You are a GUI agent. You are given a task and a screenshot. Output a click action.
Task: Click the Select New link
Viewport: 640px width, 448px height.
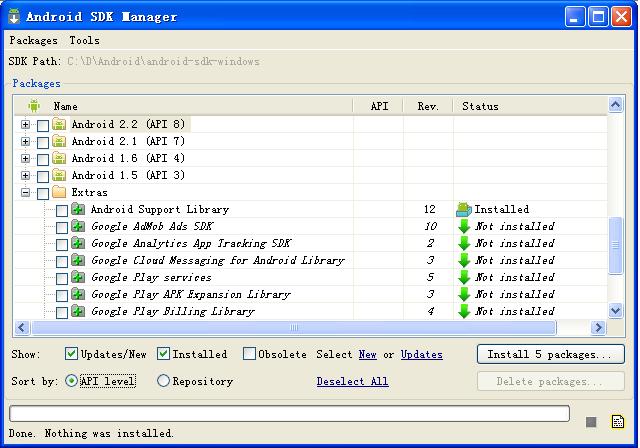pos(367,355)
